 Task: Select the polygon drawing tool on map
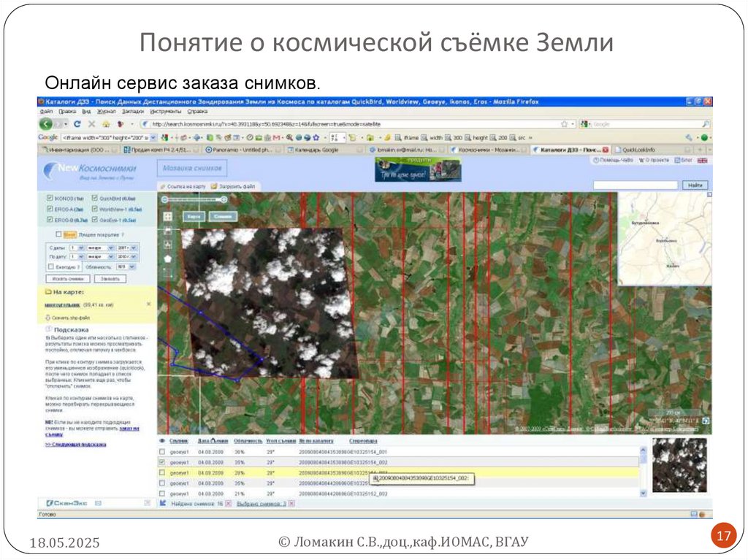[168, 258]
